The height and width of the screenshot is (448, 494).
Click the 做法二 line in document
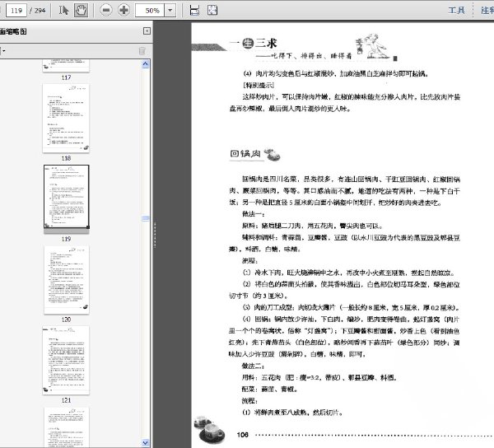(254, 366)
